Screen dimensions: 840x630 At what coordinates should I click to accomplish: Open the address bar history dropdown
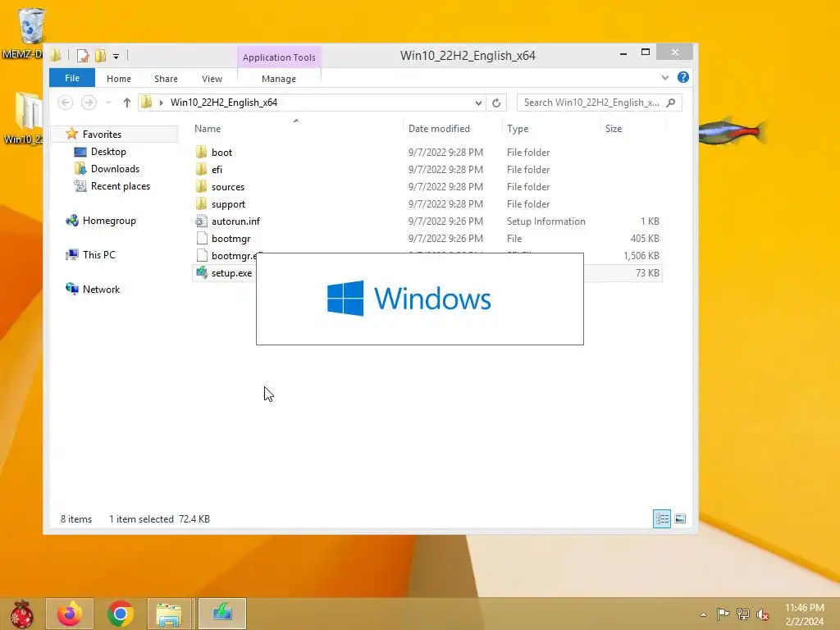[x=478, y=103]
